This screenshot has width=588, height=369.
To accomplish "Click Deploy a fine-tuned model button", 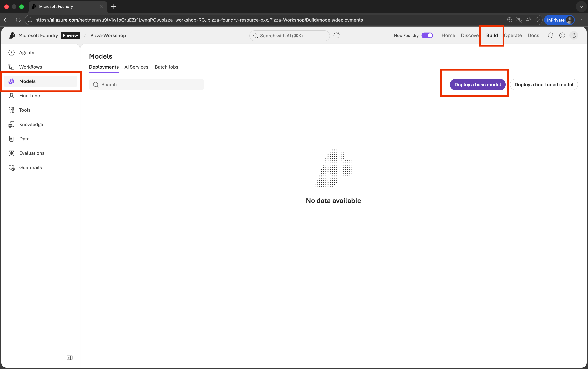I will pyautogui.click(x=544, y=85).
